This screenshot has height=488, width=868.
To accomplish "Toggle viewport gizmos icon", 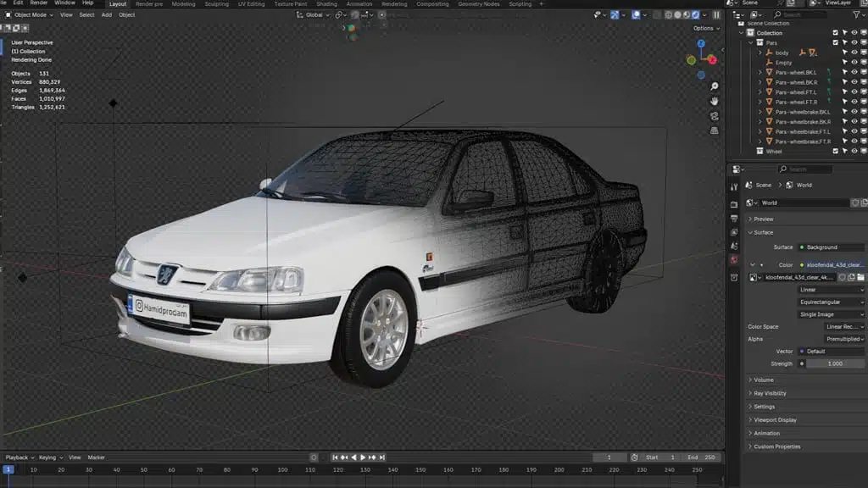I will [615, 15].
